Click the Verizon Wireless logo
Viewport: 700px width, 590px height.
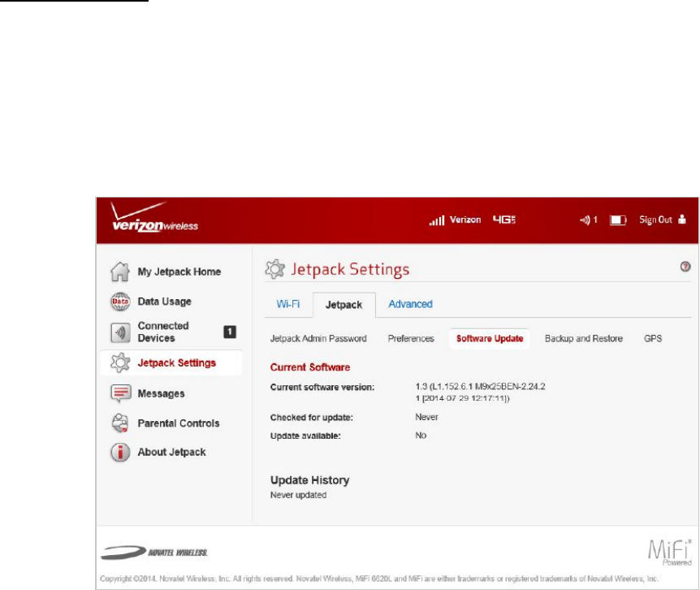click(154, 218)
